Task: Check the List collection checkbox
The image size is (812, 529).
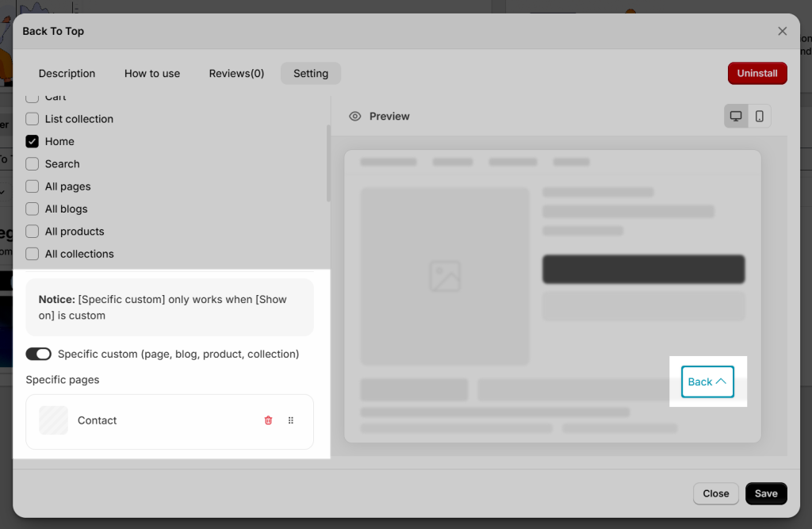Action: [x=32, y=119]
